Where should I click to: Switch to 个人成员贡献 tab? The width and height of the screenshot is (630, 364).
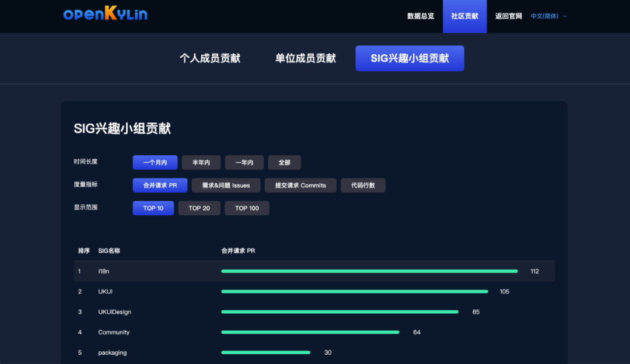tap(211, 58)
